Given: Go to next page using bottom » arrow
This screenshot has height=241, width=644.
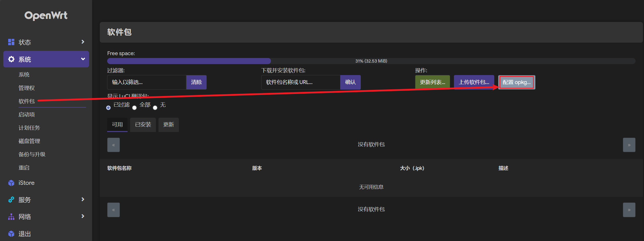Looking at the screenshot, I should (629, 210).
